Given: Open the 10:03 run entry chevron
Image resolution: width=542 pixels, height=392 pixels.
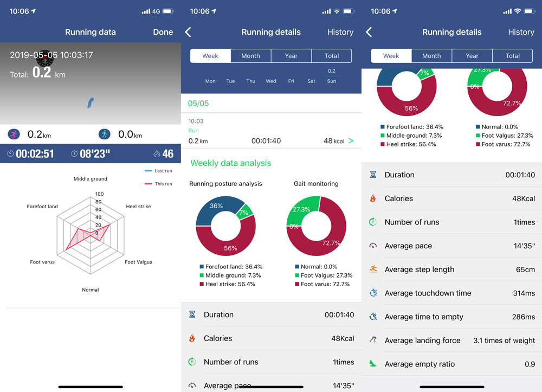Looking at the screenshot, I should click(x=351, y=140).
